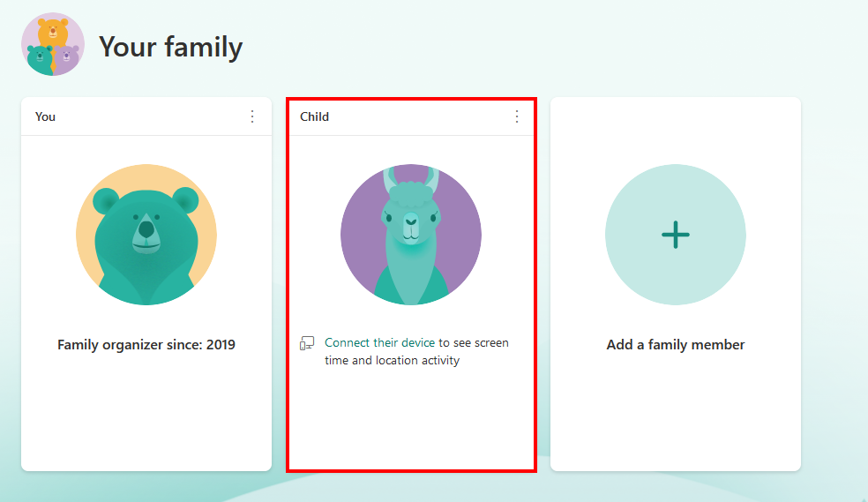Click the Your family heading
Viewport: 868px width, 502px height.
[170, 47]
